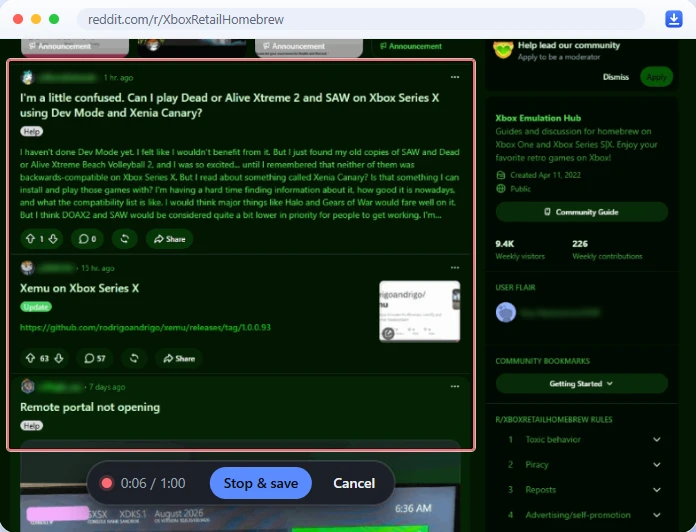Open the Xemu post link thumbnail
Viewport: 696px width, 532px height.
pyautogui.click(x=419, y=311)
